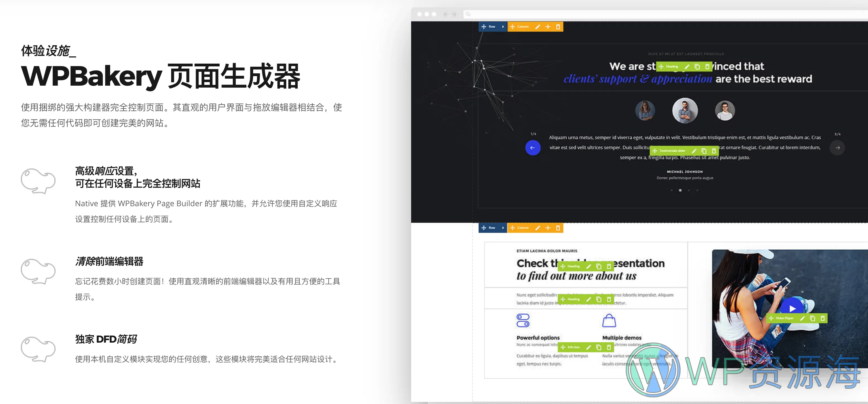Screen dimensions: 868x404
Task: Click the lower Column move handle icon
Action: click(512, 228)
